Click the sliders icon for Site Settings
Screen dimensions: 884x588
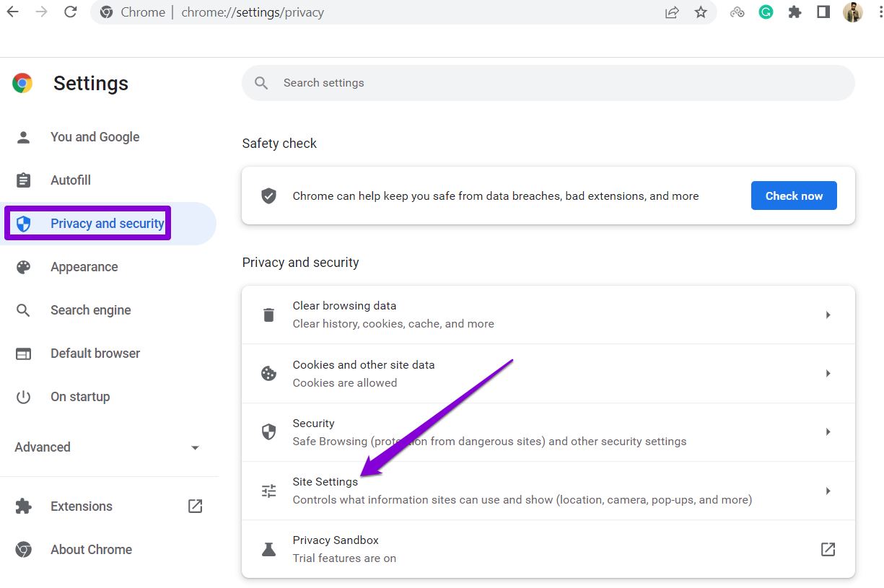[268, 491]
